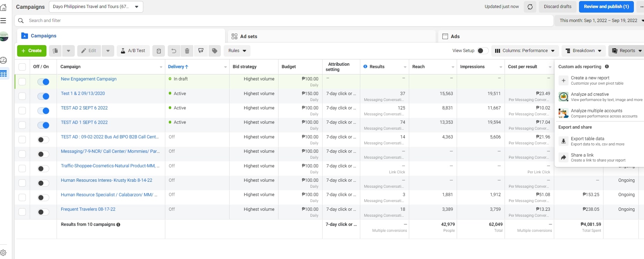Toggle the View Setup switch

[483, 51]
